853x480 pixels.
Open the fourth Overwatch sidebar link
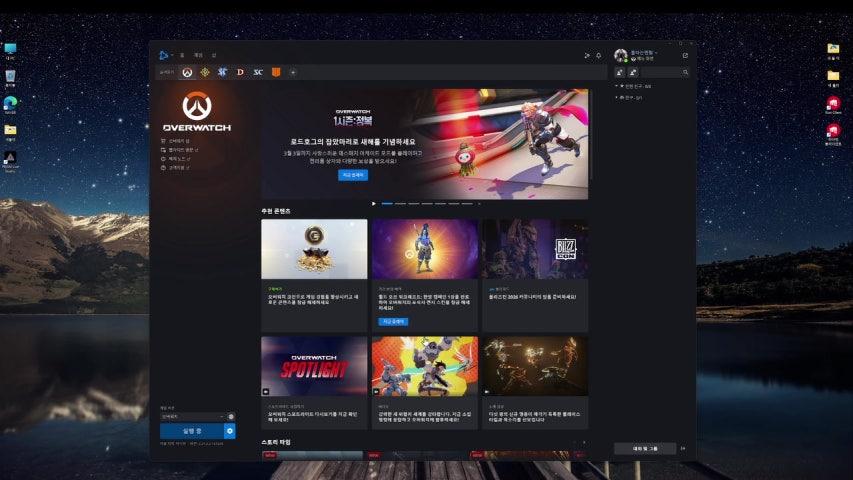(176, 168)
